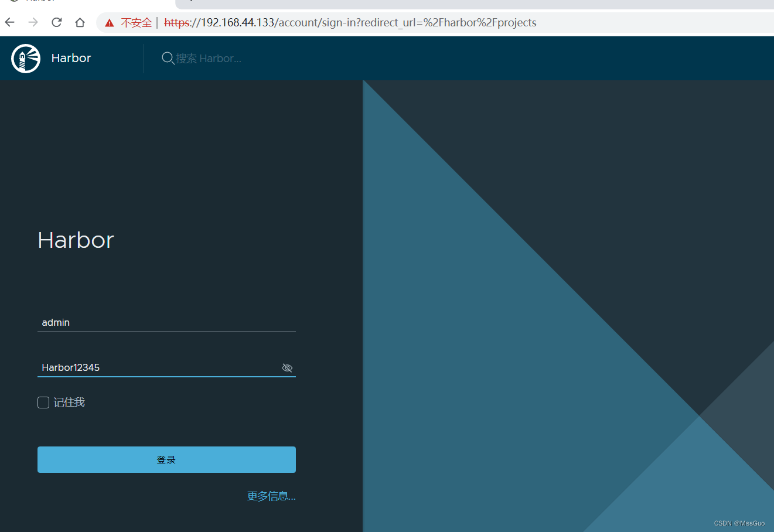Toggle password visibility eye icon
The image size is (774, 532).
287,368
